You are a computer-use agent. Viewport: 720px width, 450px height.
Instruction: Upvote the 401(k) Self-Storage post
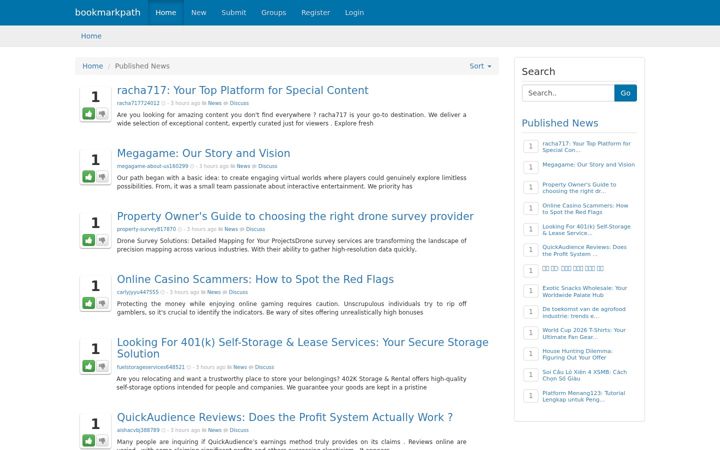tap(89, 366)
